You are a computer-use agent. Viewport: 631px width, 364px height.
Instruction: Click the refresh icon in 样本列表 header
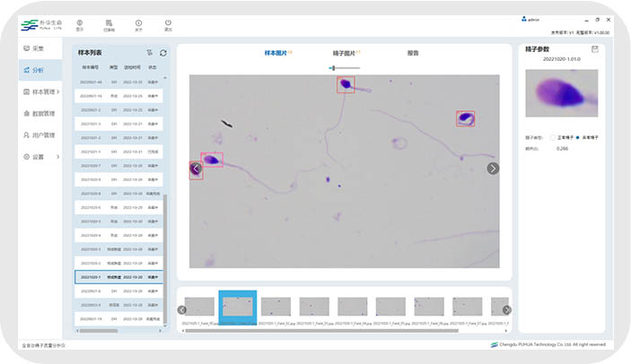(x=162, y=53)
